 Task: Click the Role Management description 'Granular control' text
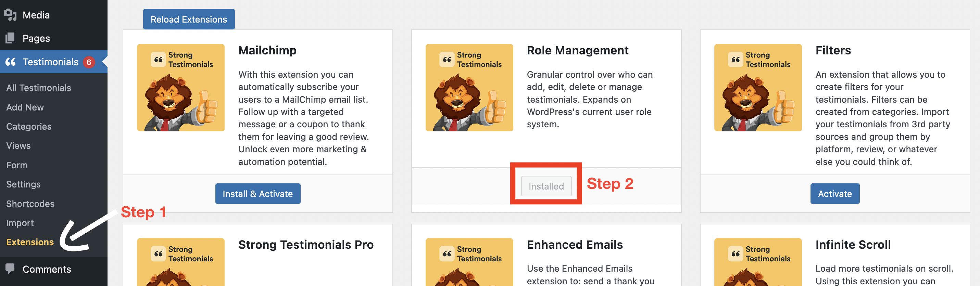point(590,99)
